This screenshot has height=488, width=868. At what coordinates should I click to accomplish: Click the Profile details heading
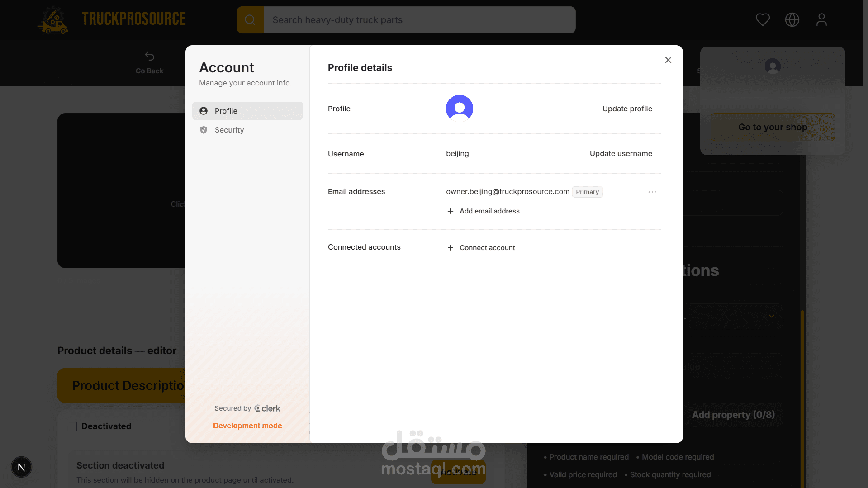[x=360, y=68]
